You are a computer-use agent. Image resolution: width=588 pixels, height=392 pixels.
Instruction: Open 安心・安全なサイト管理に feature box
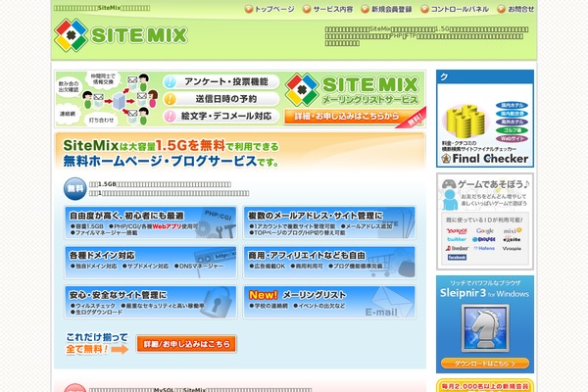pyautogui.click(x=151, y=303)
